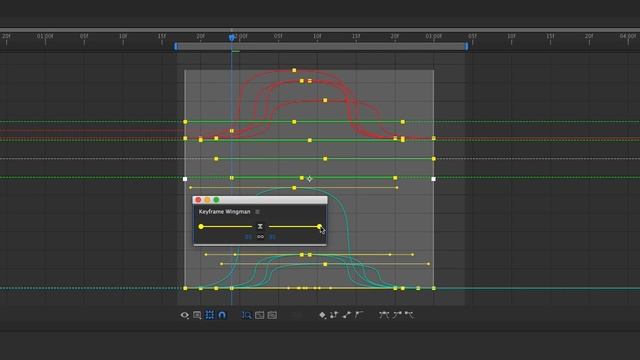Toggle the link icon in Keyframe Wingman
Viewport: 640px width, 360px height.
tap(260, 237)
